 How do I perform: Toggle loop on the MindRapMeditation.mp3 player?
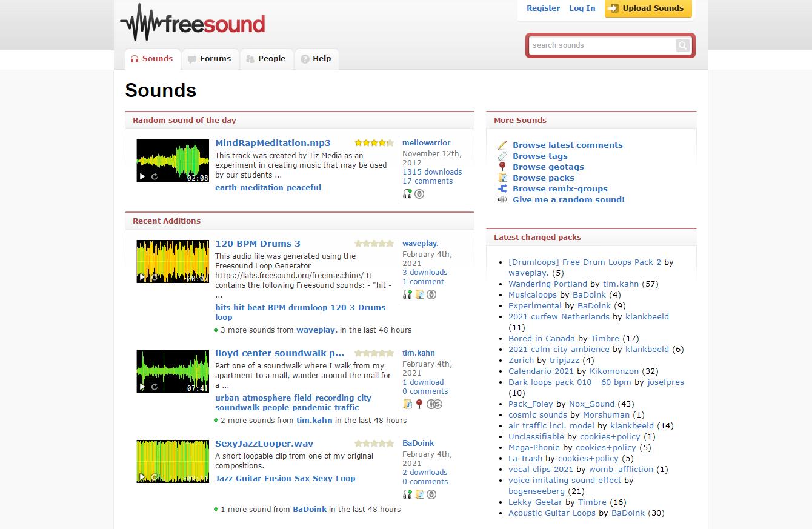pyautogui.click(x=155, y=176)
